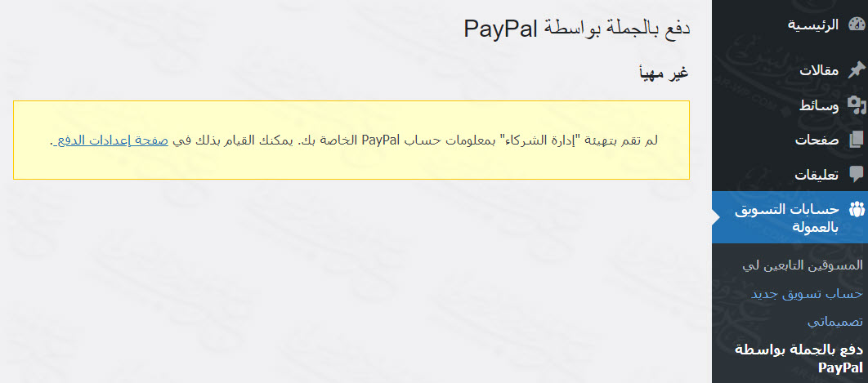
Task: Click the غير مهيأ subheading
Action: pyautogui.click(x=664, y=73)
